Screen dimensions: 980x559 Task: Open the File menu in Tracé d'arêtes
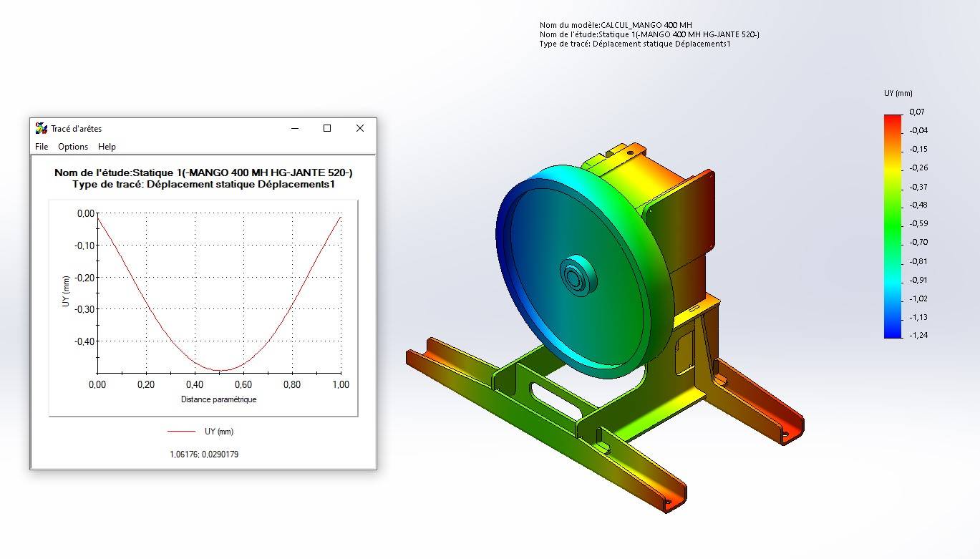click(42, 147)
